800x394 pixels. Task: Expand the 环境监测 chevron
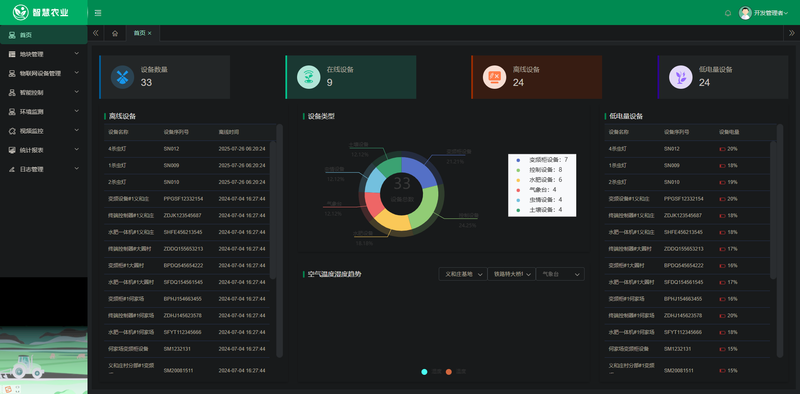point(77,111)
